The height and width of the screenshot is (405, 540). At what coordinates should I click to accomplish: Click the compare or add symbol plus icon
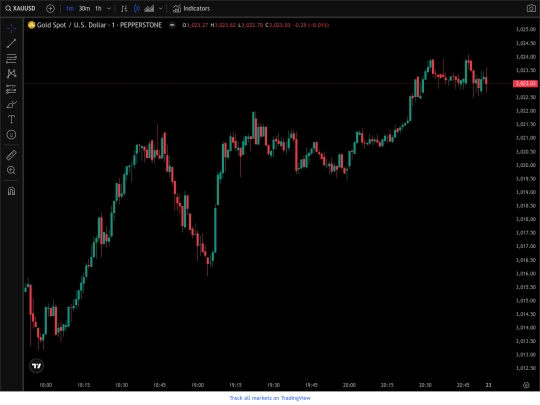coord(50,8)
